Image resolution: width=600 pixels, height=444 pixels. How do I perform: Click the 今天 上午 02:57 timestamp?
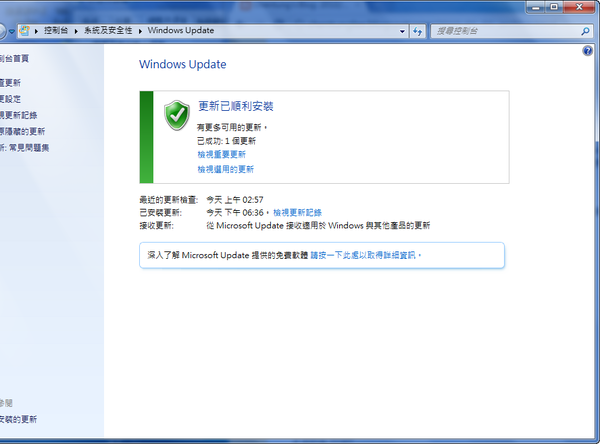click(235, 200)
